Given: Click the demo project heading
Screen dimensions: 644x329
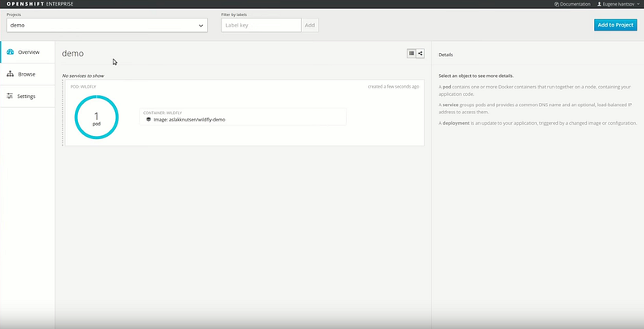Looking at the screenshot, I should 72,53.
